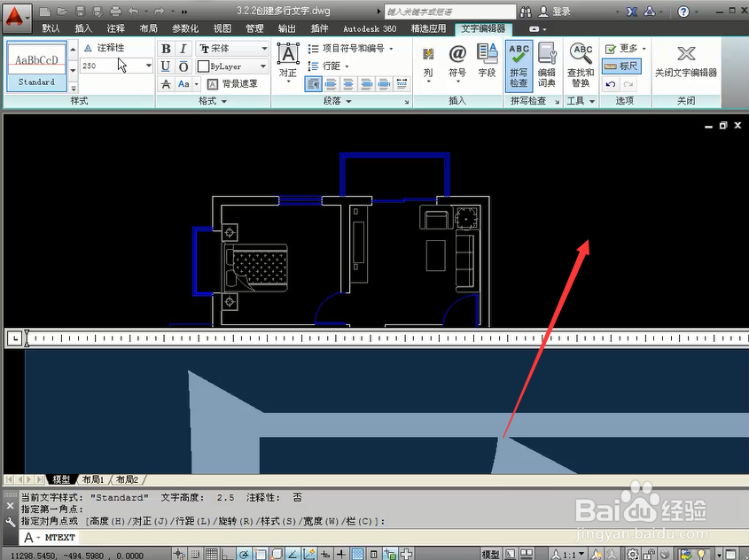The width and height of the screenshot is (749, 560).
Task: Select the Standard text style thumbnail
Action: (36, 66)
